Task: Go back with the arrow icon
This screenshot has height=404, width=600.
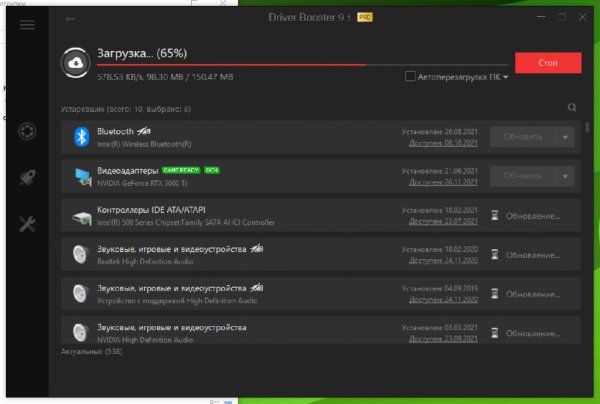Action: pos(70,19)
